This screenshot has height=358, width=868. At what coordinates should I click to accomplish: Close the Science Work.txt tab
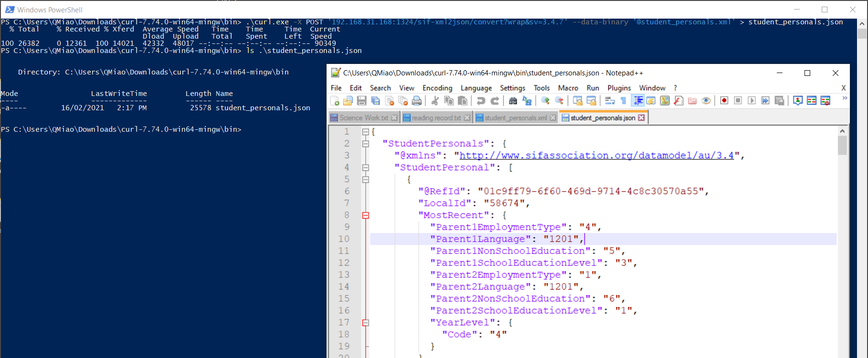click(394, 117)
